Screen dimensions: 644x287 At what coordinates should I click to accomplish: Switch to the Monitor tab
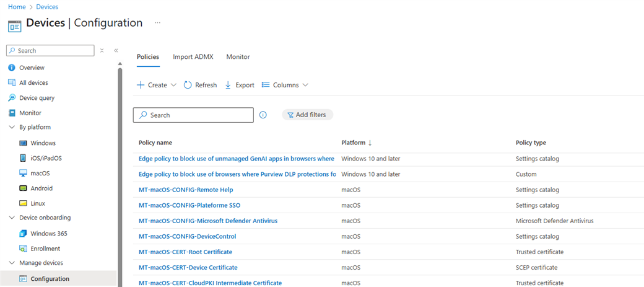point(238,56)
